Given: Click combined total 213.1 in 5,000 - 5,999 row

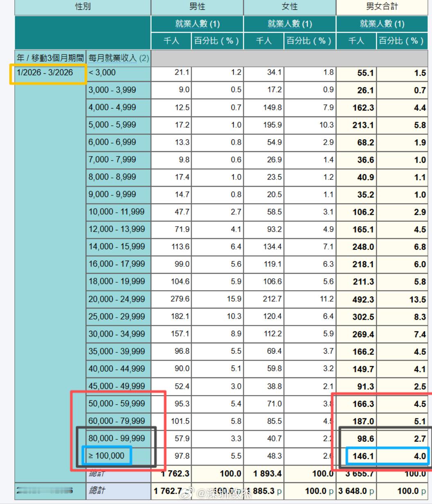Looking at the screenshot, I should pyautogui.click(x=363, y=125).
